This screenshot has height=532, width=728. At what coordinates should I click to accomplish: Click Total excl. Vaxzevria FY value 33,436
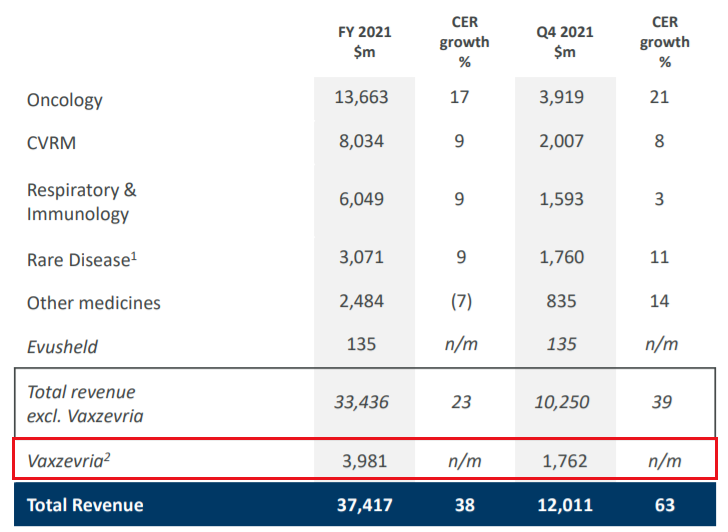point(361,402)
